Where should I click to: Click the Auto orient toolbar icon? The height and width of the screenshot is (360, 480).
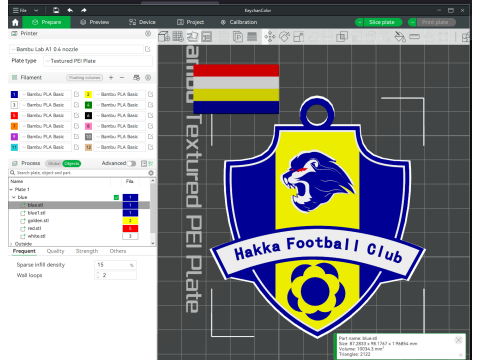click(x=192, y=36)
